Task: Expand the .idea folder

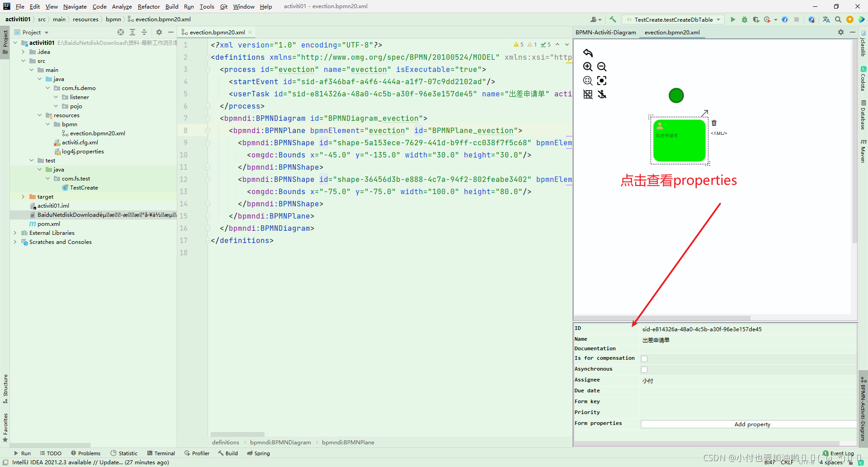Action: point(24,52)
